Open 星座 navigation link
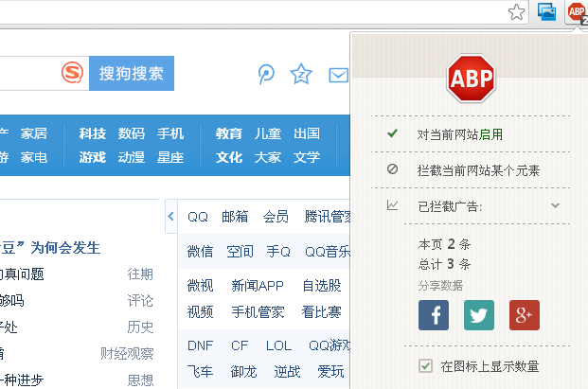The width and height of the screenshot is (588, 389). 170,157
